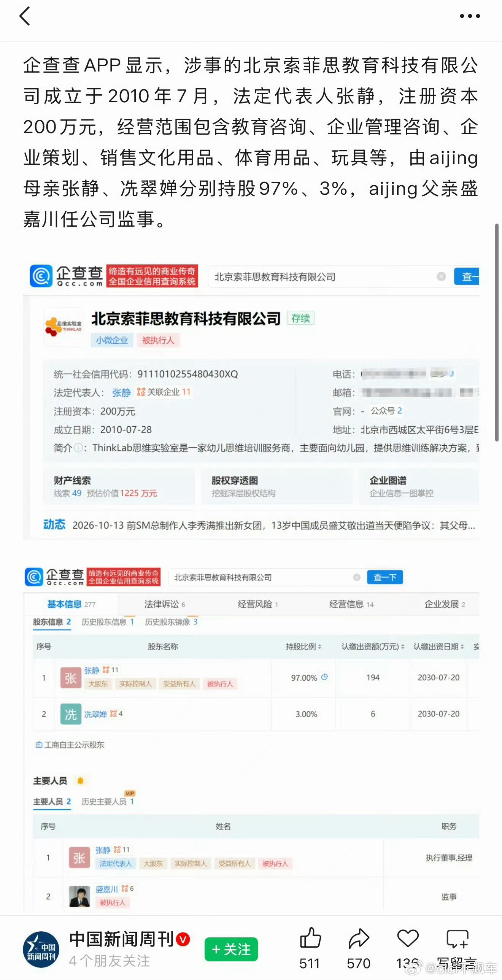Open the 企业图谱 card

(x=419, y=486)
